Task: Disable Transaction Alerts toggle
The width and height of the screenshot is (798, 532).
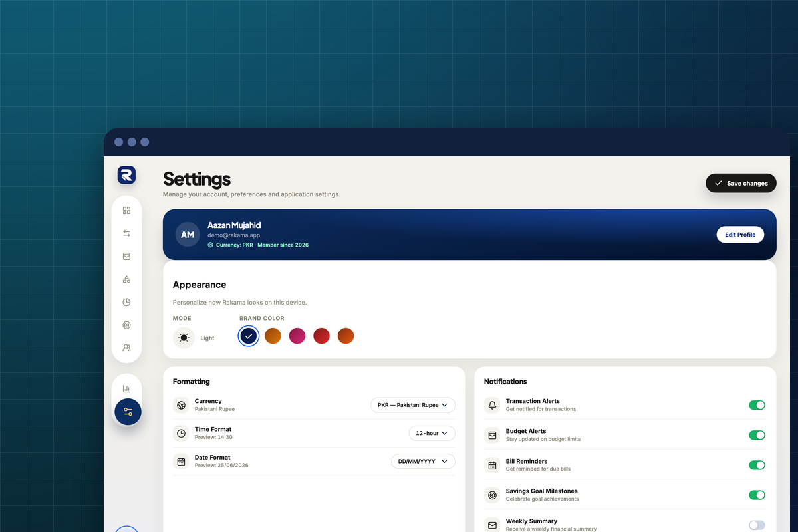Action: 757,405
